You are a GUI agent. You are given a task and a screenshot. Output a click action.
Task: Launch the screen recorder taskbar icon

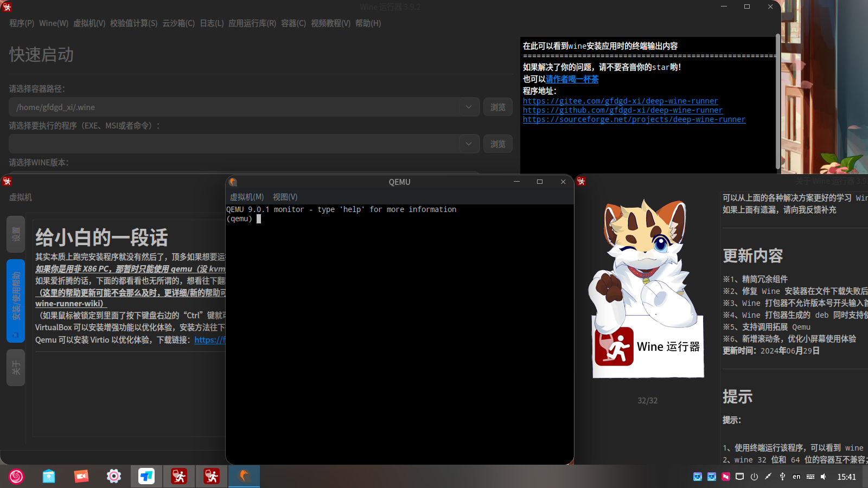pyautogui.click(x=81, y=477)
